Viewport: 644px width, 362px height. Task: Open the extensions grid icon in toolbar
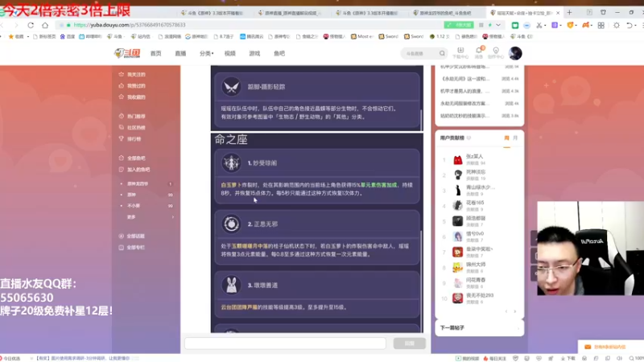tap(601, 25)
